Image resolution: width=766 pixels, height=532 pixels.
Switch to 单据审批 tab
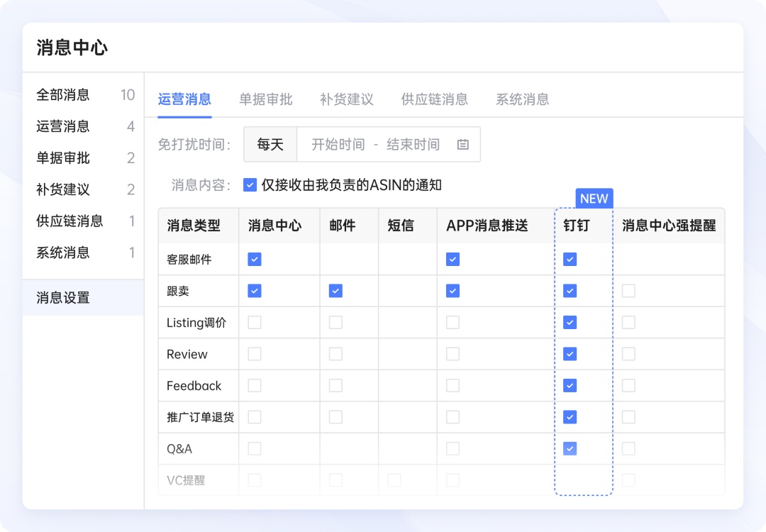point(266,99)
